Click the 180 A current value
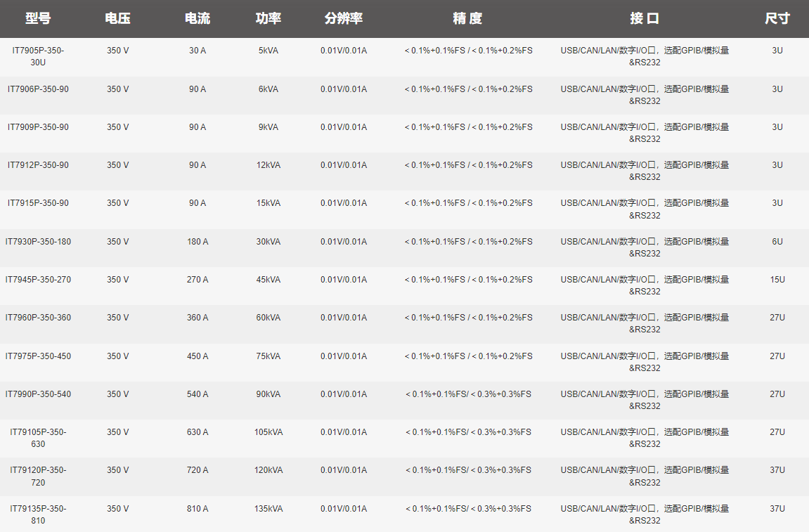Image resolution: width=809 pixels, height=532 pixels. pyautogui.click(x=198, y=242)
